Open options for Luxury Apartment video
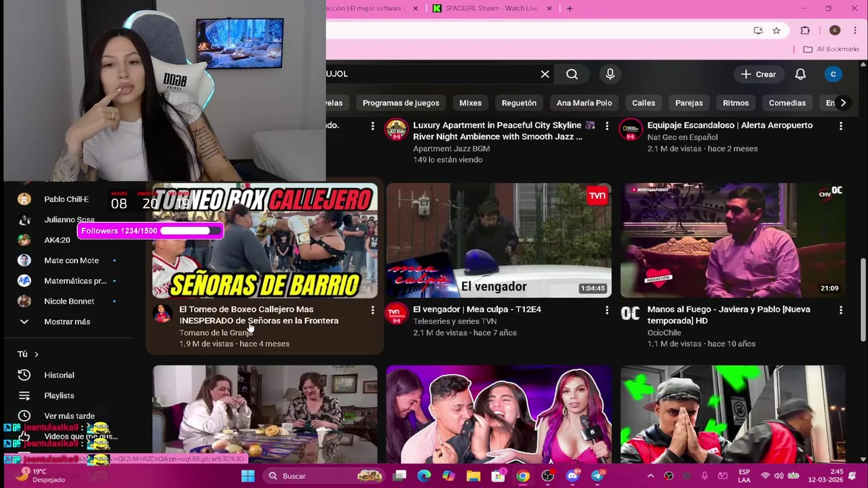Viewport: 868px width, 488px height. [x=606, y=126]
